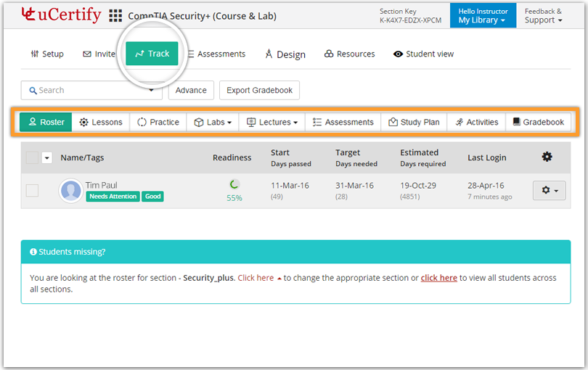Check Tim Paul's row checkbox
The image size is (588, 370).
pyautogui.click(x=32, y=190)
